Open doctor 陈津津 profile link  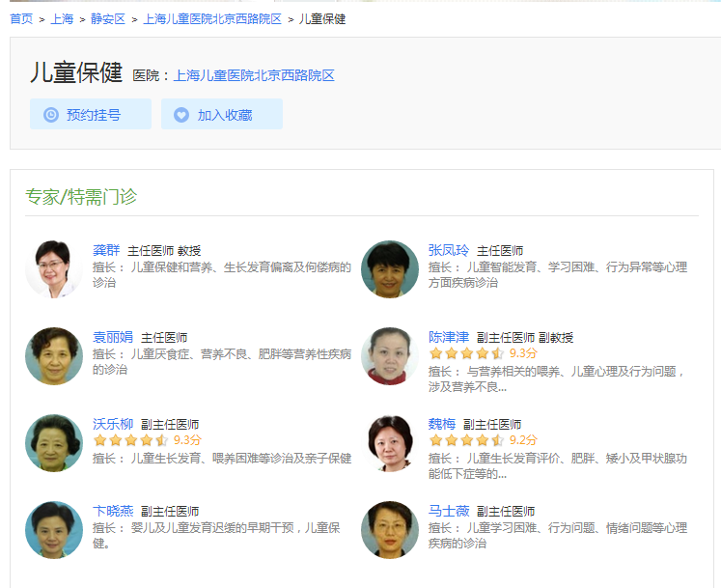pos(449,337)
